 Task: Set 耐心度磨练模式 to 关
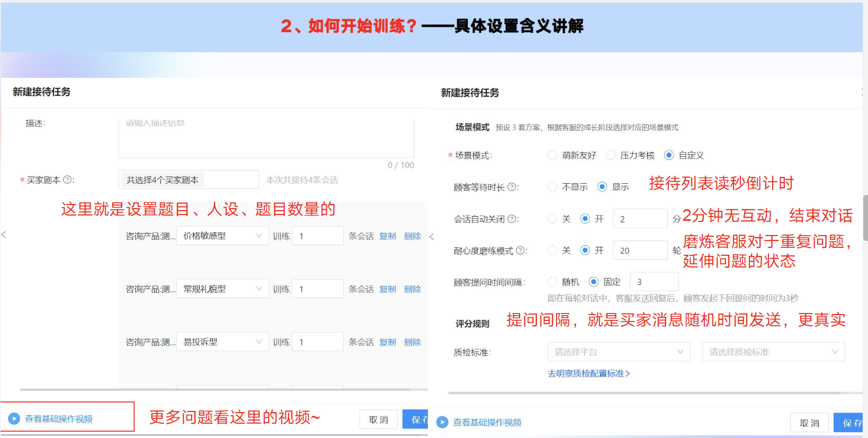tap(552, 250)
